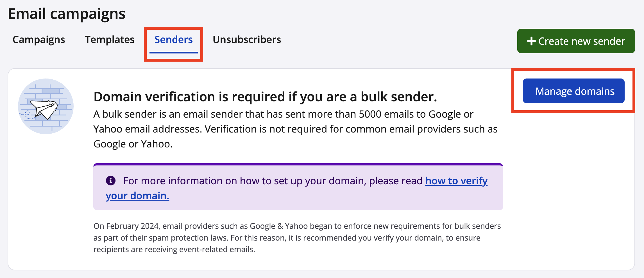Follow the "how to verify" link text
Image resolution: width=644 pixels, height=278 pixels.
click(456, 181)
